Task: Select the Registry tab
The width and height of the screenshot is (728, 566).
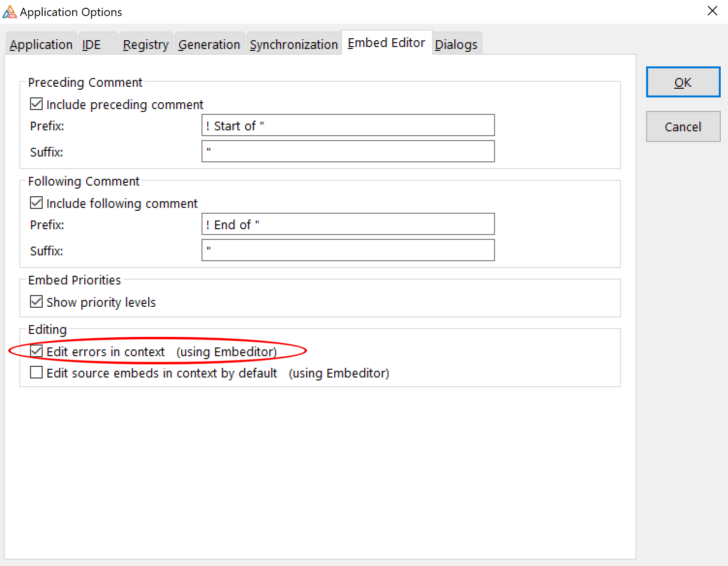Action: pos(145,45)
